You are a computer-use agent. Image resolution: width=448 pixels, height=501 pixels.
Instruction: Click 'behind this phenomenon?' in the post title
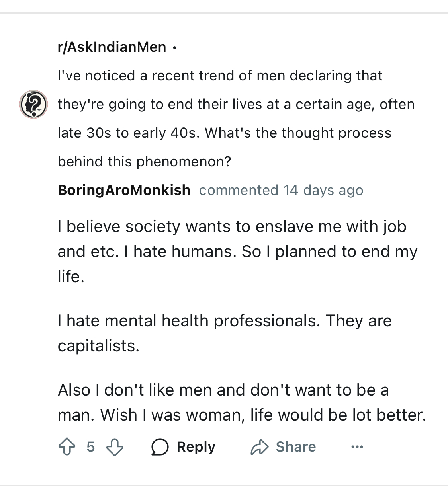pos(145,162)
